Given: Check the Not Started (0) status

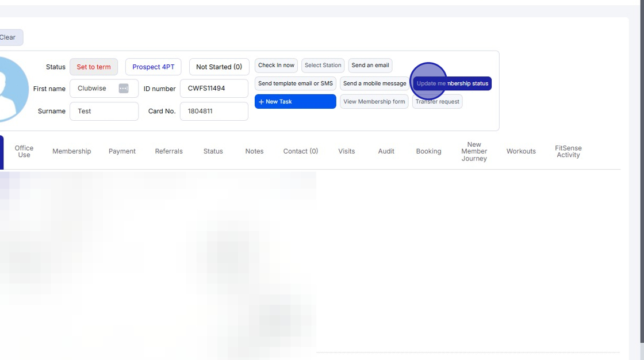Looking at the screenshot, I should tap(219, 67).
